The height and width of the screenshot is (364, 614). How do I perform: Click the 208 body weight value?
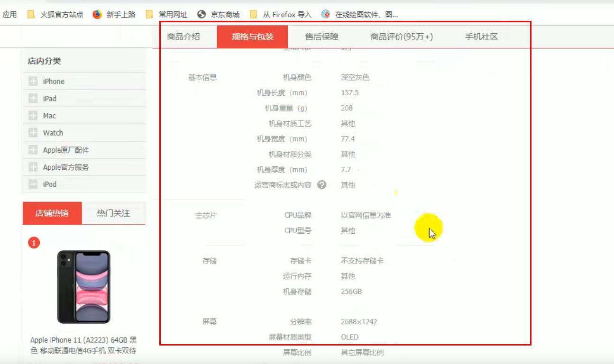tap(347, 108)
